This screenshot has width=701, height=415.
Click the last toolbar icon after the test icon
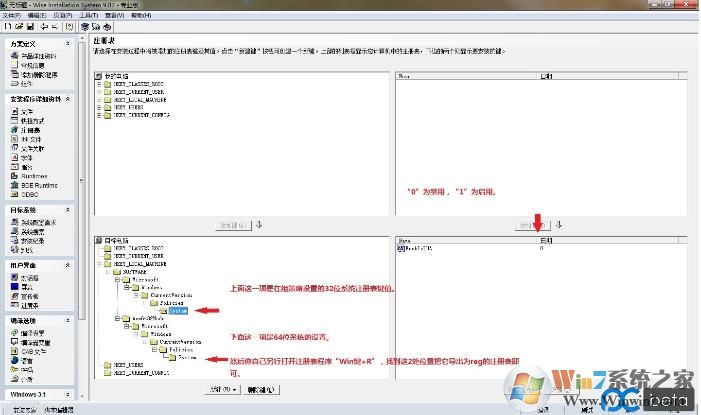point(107,27)
